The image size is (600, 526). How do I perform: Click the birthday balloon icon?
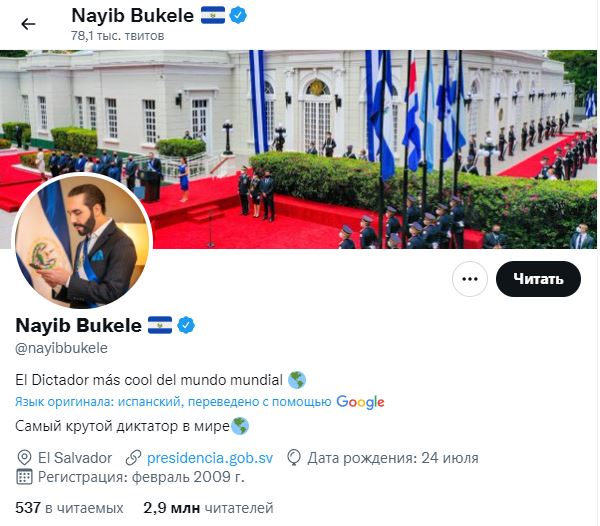[x=293, y=458]
